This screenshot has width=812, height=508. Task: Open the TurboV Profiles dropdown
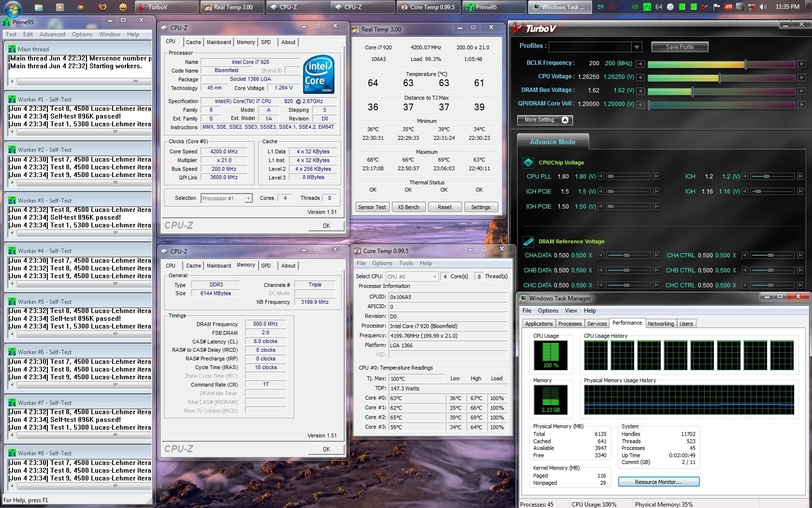tap(637, 47)
